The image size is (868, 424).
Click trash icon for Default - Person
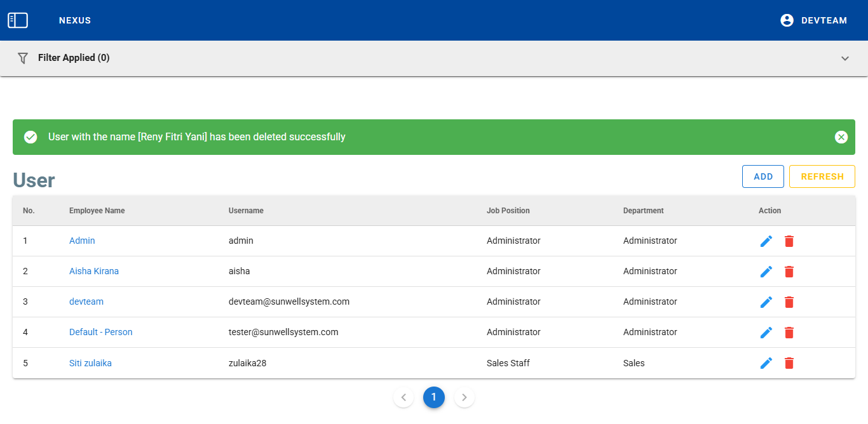click(789, 333)
